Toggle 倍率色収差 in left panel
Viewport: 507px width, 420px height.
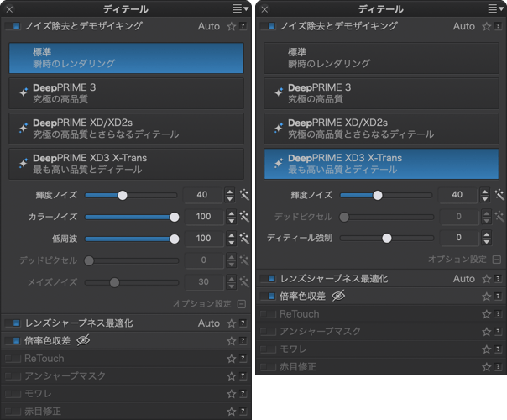13,340
